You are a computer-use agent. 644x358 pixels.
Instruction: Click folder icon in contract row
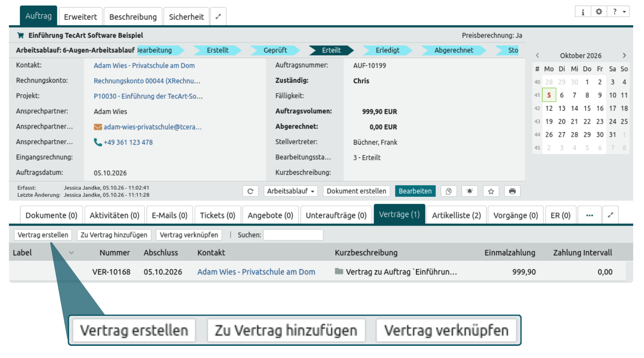[x=339, y=271]
